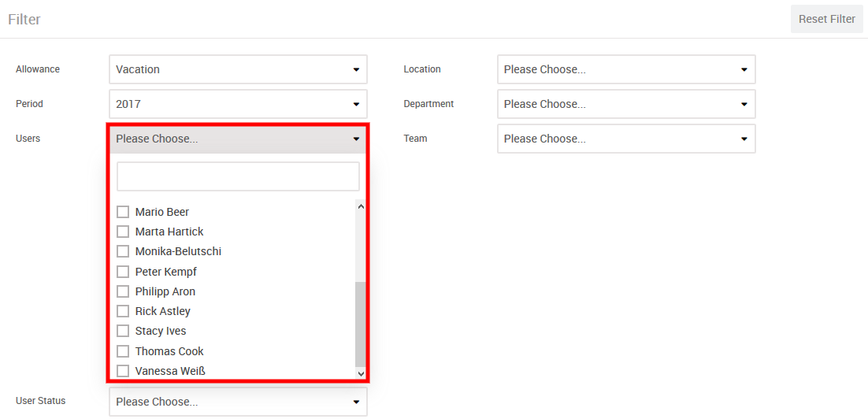This screenshot has height=419, width=868.
Task: Enable the Peter Kempf checkbox
Action: 123,272
